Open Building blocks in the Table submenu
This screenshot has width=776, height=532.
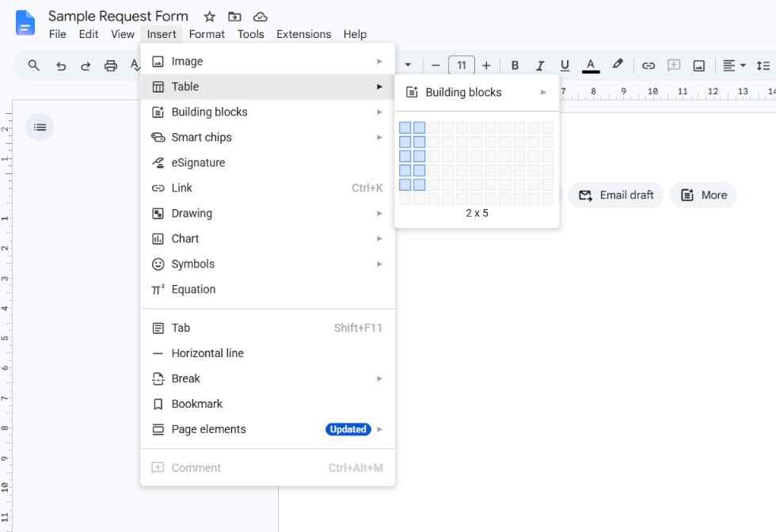[x=477, y=92]
